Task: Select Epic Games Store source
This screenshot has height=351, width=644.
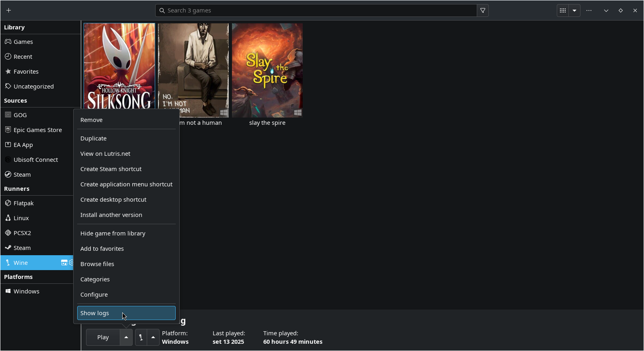Action: (x=37, y=130)
